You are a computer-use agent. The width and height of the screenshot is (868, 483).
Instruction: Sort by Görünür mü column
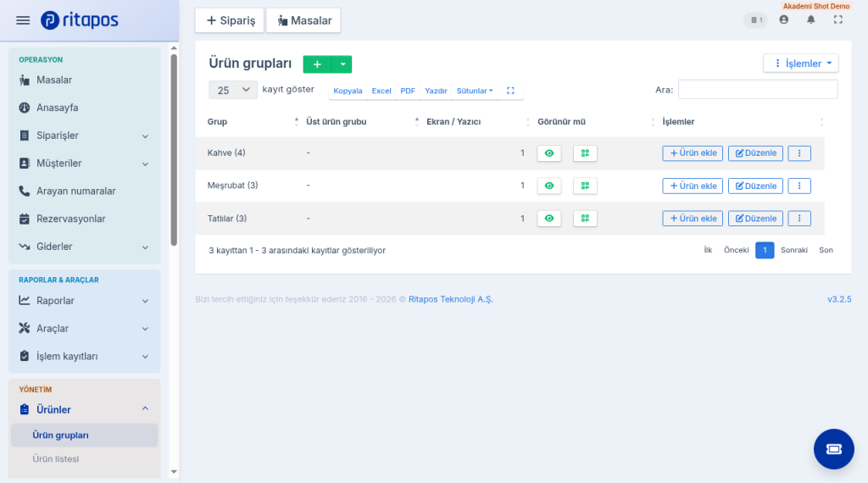(x=595, y=122)
